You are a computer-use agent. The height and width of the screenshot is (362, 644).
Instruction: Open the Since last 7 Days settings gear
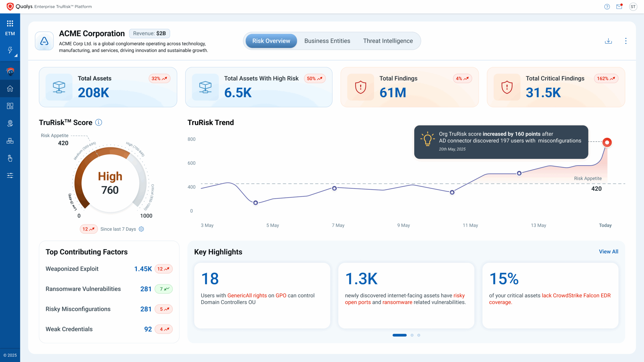tap(141, 229)
